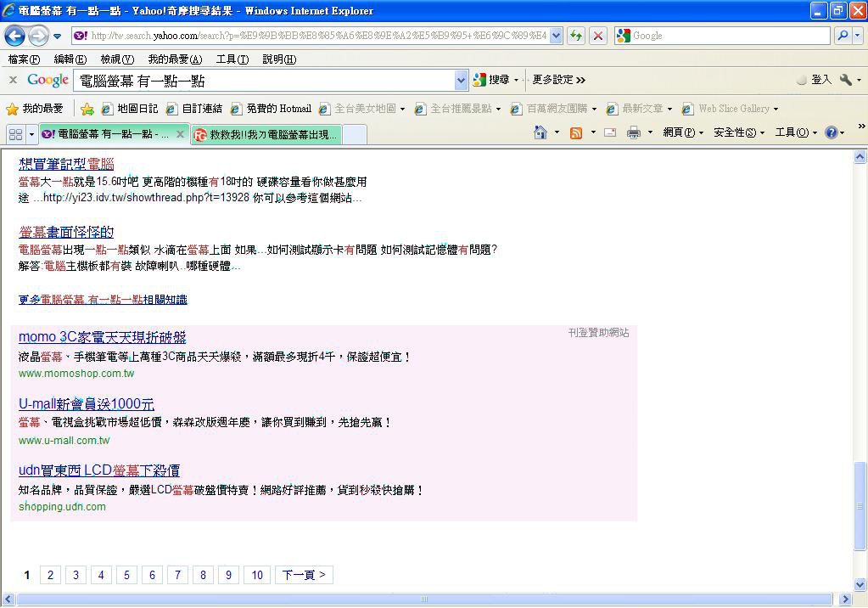
Task: Open momo 3C家電天天現折破盤 ad link
Action: pos(103,337)
